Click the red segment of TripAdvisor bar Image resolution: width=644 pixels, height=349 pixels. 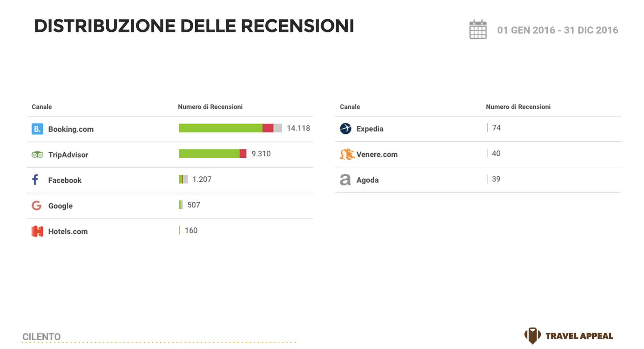[243, 154]
